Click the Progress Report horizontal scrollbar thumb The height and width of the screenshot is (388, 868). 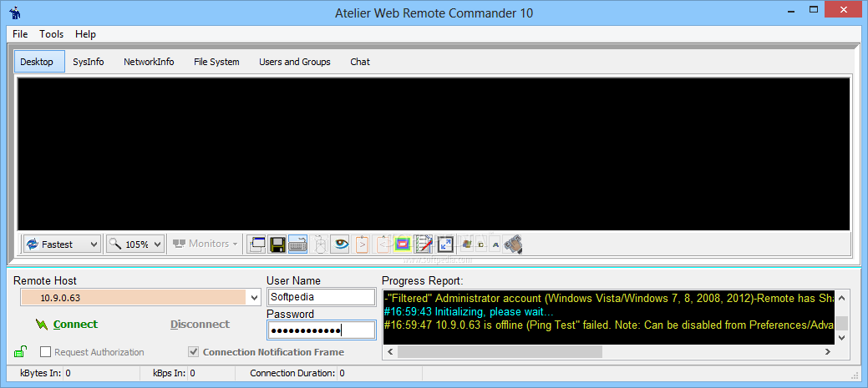click(x=500, y=351)
